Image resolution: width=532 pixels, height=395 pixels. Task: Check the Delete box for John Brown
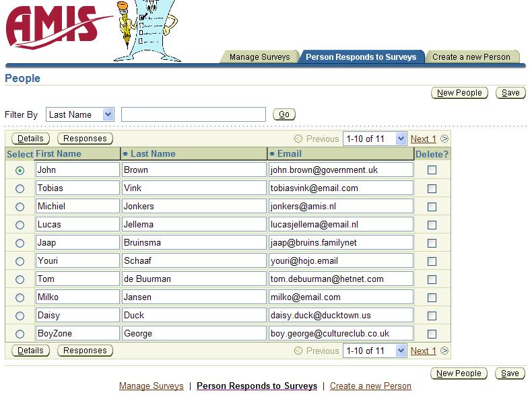click(x=432, y=170)
